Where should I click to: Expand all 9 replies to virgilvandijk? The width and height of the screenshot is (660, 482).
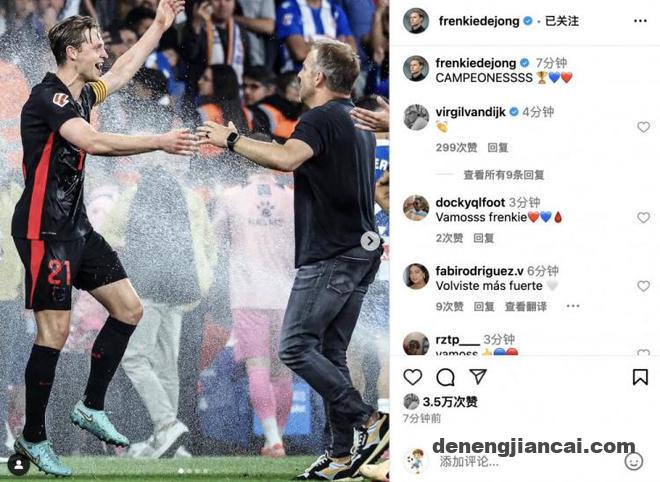coord(503,175)
